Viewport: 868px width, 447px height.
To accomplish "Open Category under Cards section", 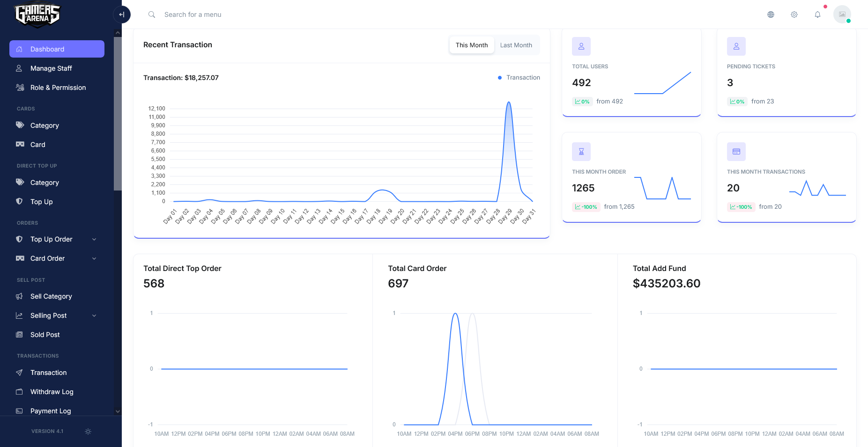I will click(57, 125).
